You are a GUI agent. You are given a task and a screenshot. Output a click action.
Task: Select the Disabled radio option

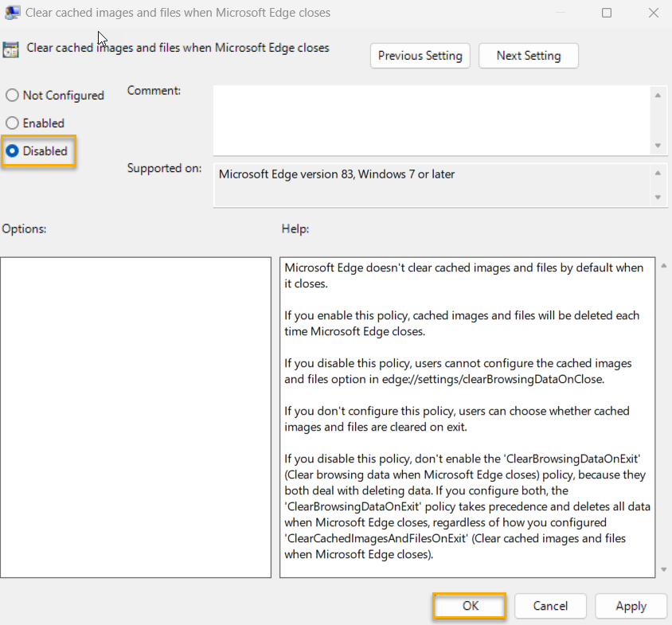click(x=12, y=151)
